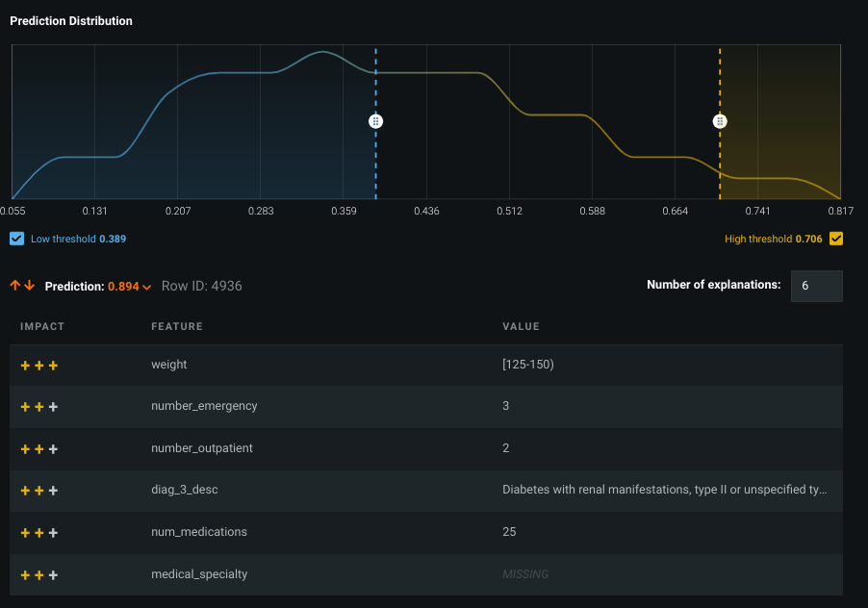Uncheck the Low threshold checkbox

coord(16,239)
